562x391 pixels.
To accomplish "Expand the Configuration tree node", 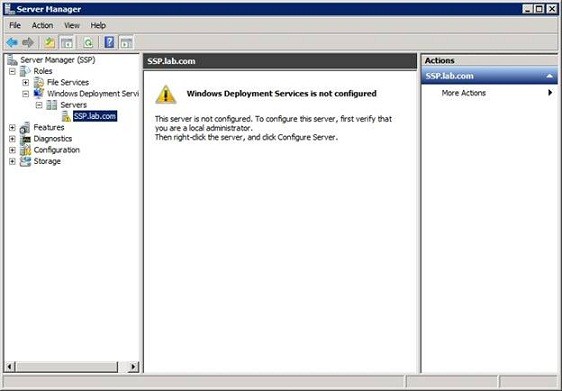I will tap(13, 150).
